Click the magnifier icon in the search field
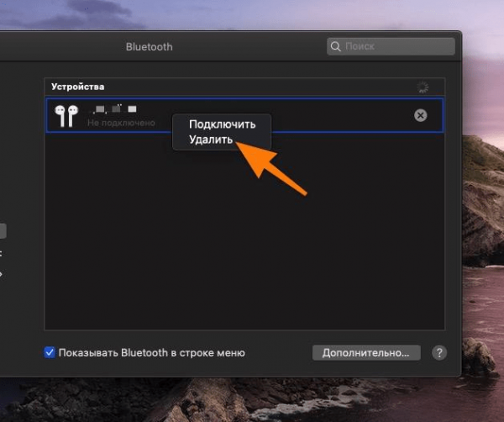 pyautogui.click(x=335, y=46)
